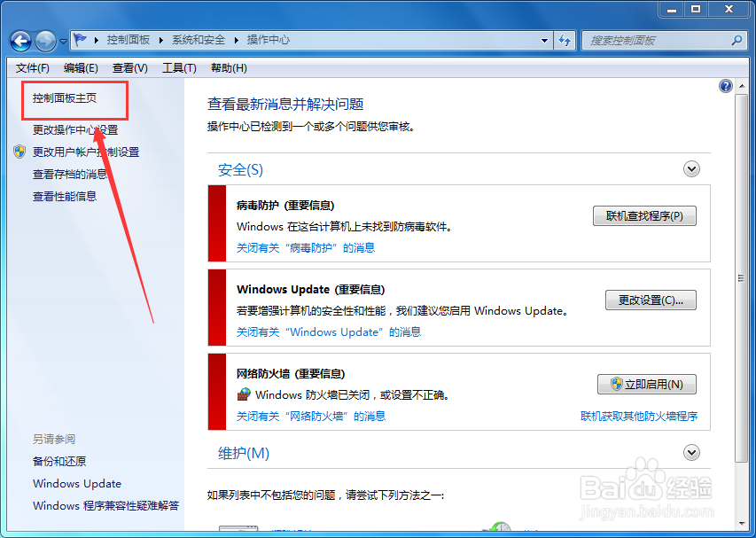Click the vertical scrollbar thumb

pyautogui.click(x=741, y=278)
